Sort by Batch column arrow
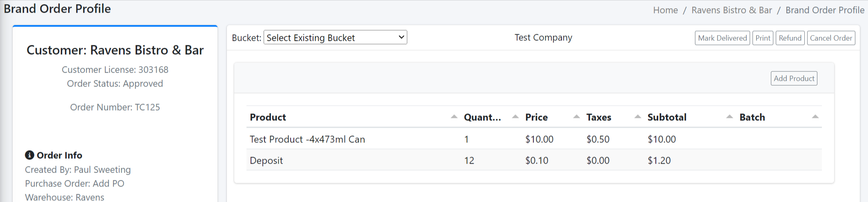The image size is (868, 202). (815, 117)
